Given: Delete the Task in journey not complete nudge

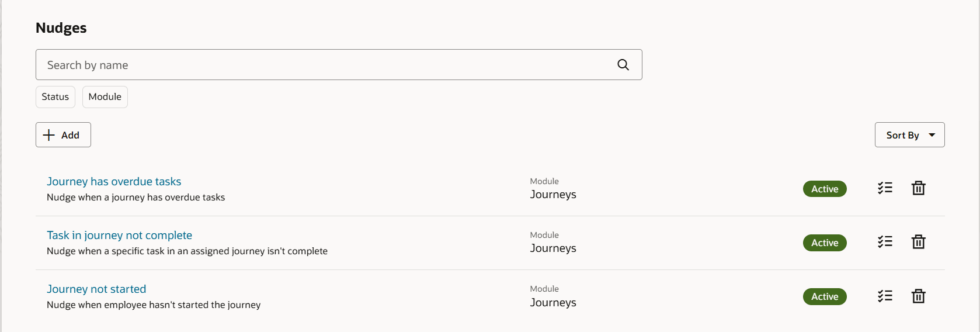Looking at the screenshot, I should point(918,242).
